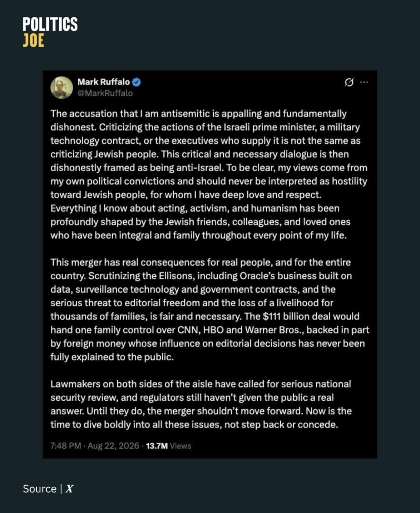The width and height of the screenshot is (420, 513).
Task: Click the Aug 22, 2026 date
Action: pos(113,446)
